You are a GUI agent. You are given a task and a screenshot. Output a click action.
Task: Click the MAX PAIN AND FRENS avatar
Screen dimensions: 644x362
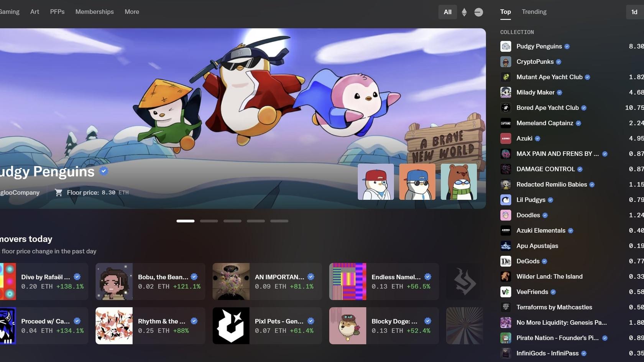point(506,154)
